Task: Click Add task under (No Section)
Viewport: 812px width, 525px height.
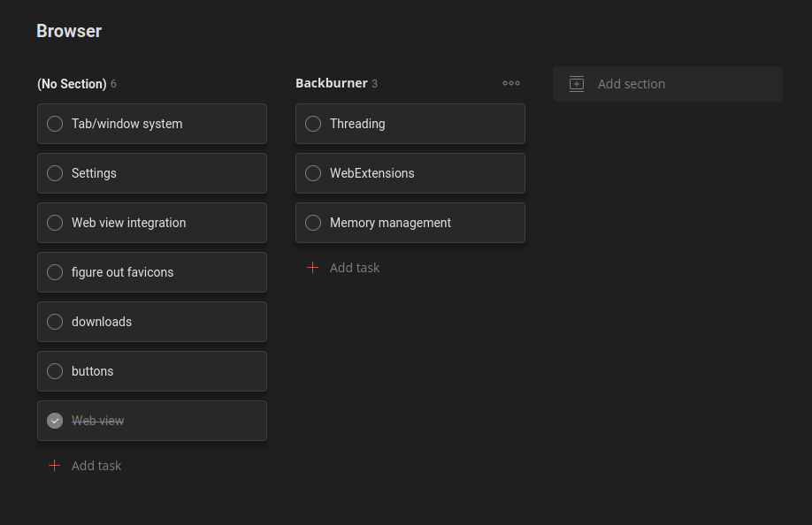Action: click(x=96, y=466)
